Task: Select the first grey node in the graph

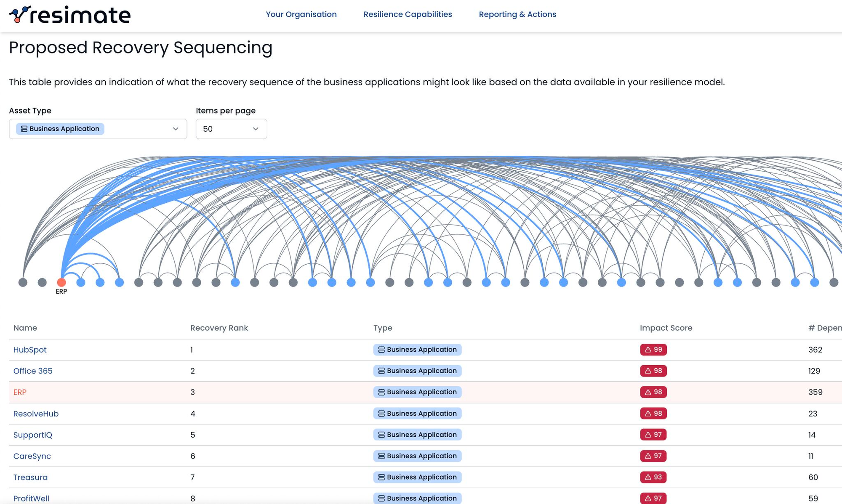Action: 23,282
